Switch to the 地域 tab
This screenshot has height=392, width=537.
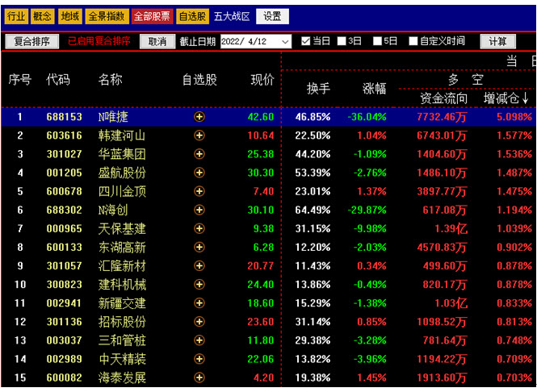click(x=70, y=16)
